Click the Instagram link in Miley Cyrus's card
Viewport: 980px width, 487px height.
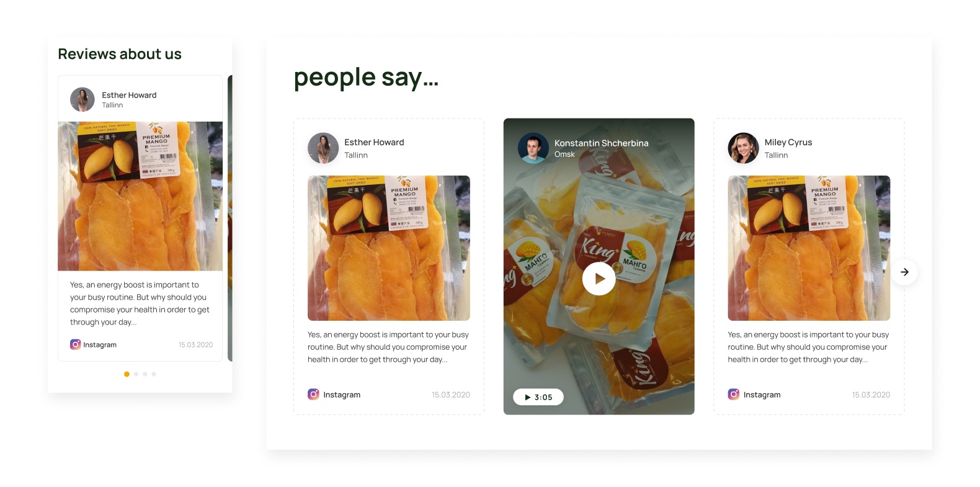pos(762,395)
